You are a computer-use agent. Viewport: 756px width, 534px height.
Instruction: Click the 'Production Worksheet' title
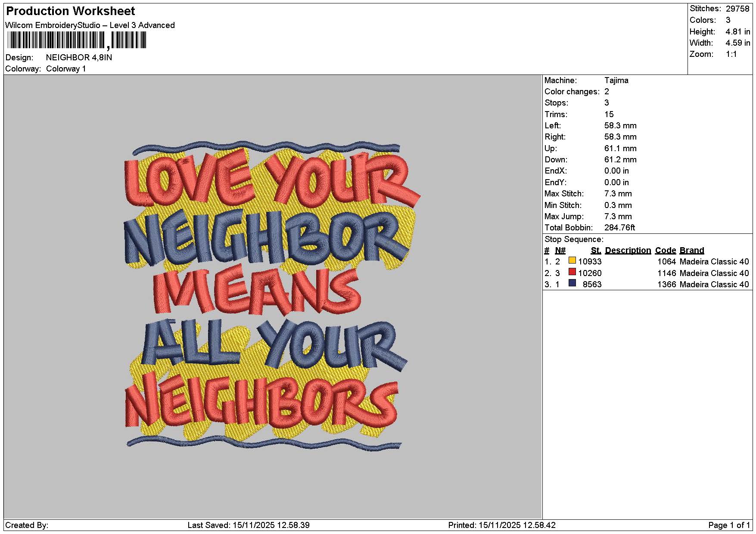71,11
